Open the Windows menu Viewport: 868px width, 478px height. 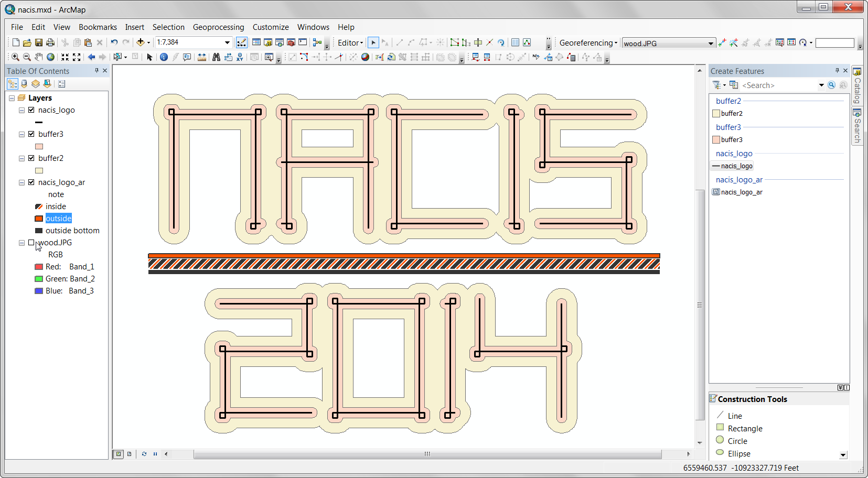point(313,27)
